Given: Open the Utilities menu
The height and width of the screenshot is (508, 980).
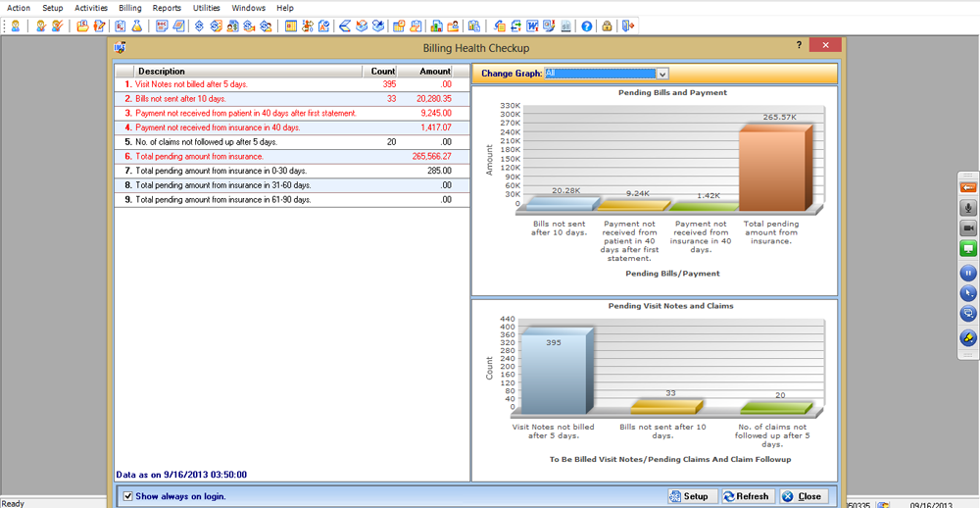Looking at the screenshot, I should pyautogui.click(x=206, y=8).
